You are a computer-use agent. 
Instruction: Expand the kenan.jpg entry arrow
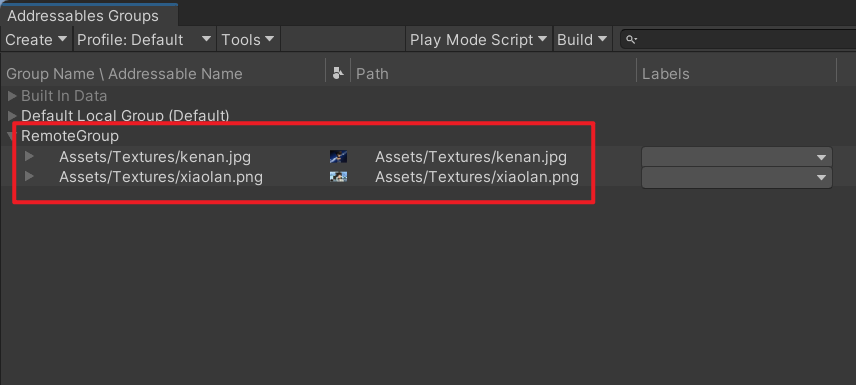[x=29, y=157]
